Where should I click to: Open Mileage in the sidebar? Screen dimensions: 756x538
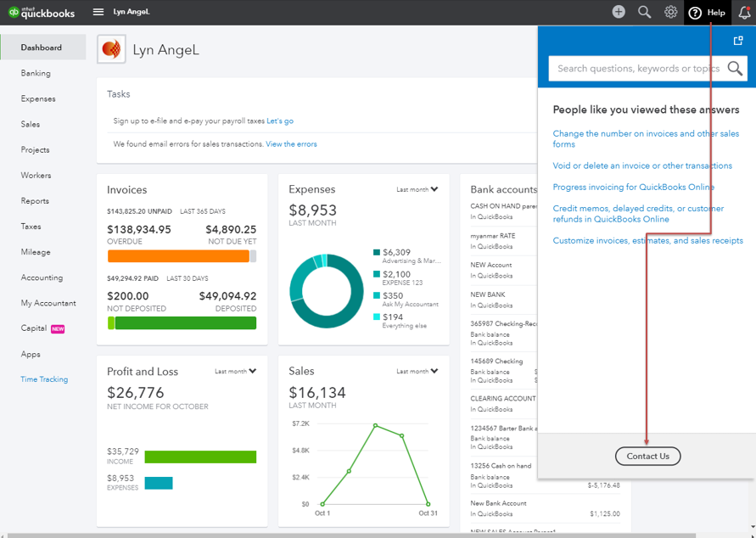click(x=36, y=252)
